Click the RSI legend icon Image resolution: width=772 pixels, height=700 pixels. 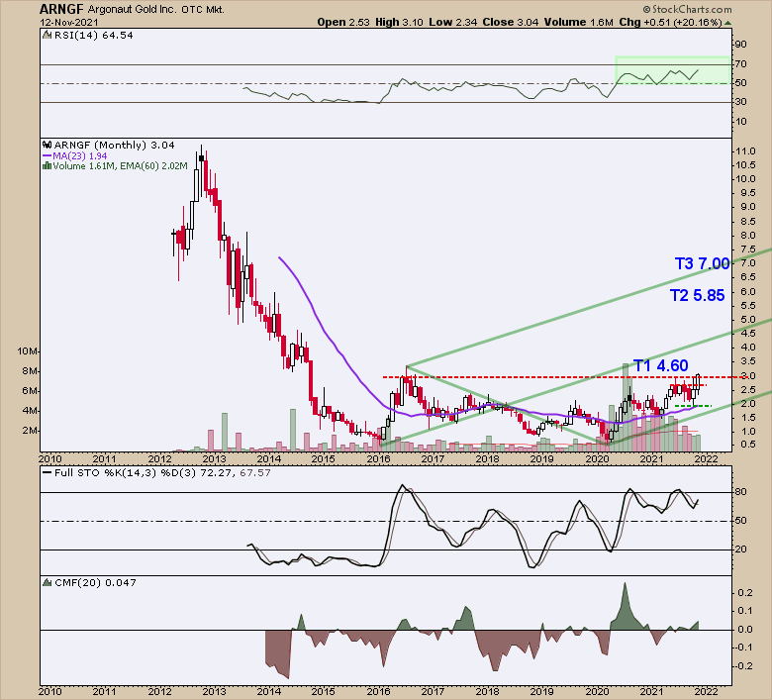coord(48,35)
